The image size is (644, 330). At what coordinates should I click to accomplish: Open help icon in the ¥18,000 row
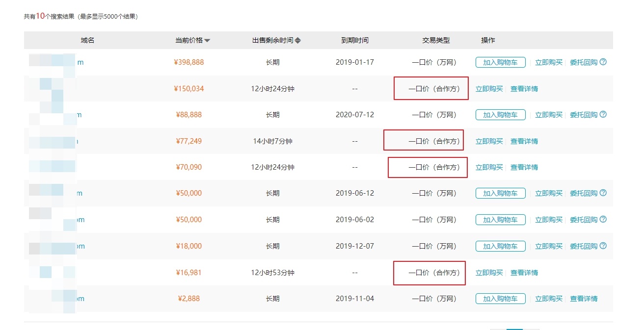tap(603, 246)
